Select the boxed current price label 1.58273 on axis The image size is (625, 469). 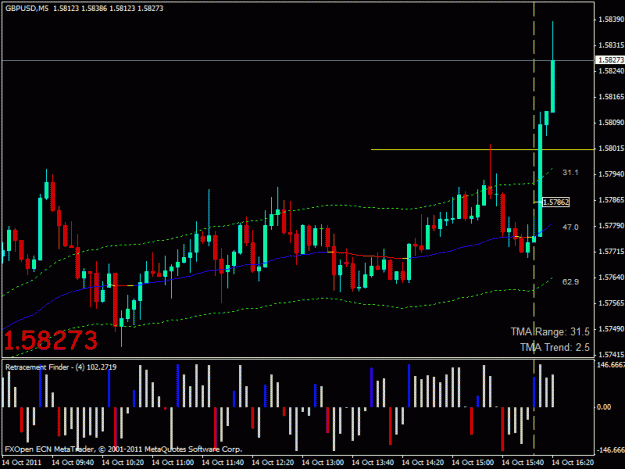(x=610, y=60)
